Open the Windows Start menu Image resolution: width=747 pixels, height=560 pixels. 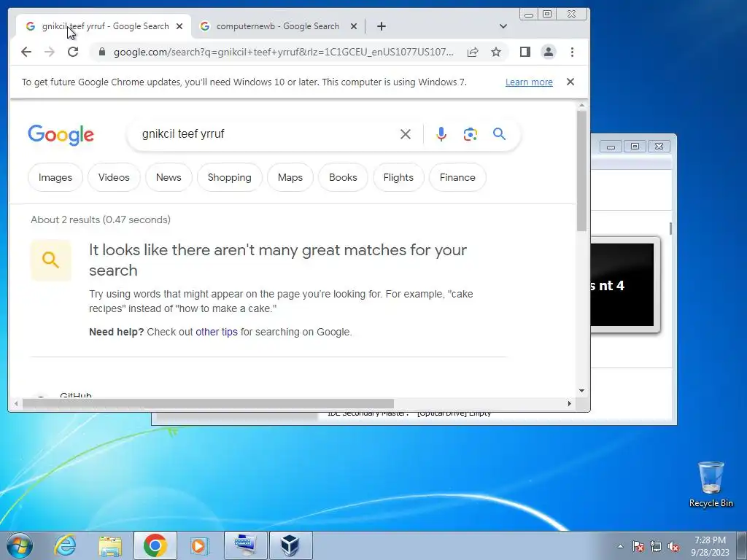click(x=20, y=545)
